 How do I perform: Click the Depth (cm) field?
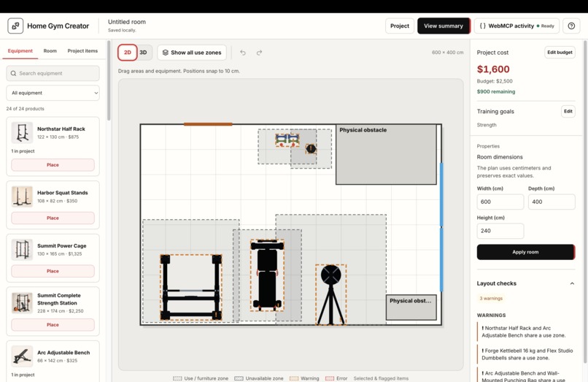pos(552,202)
